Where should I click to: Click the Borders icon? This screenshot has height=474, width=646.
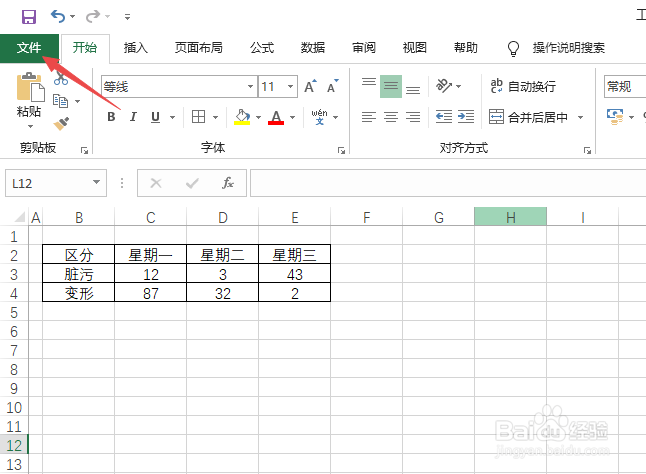point(199,117)
